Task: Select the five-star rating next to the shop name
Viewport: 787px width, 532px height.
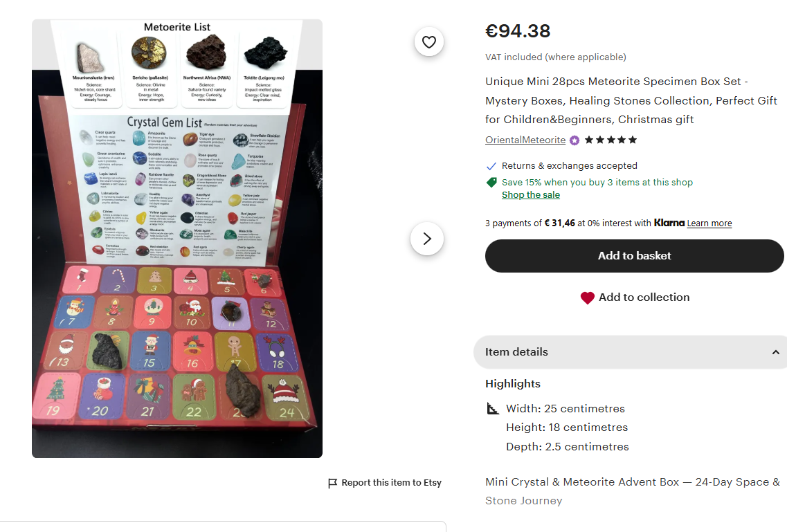Action: click(x=610, y=139)
